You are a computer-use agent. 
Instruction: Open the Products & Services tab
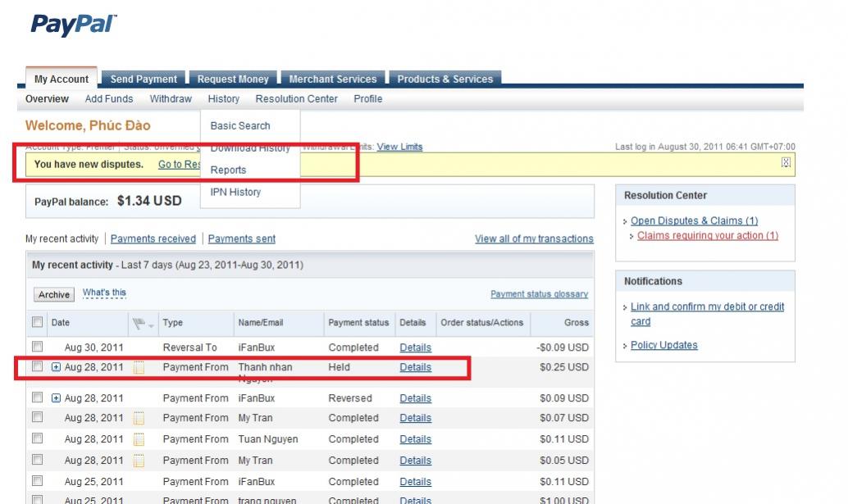pyautogui.click(x=445, y=79)
